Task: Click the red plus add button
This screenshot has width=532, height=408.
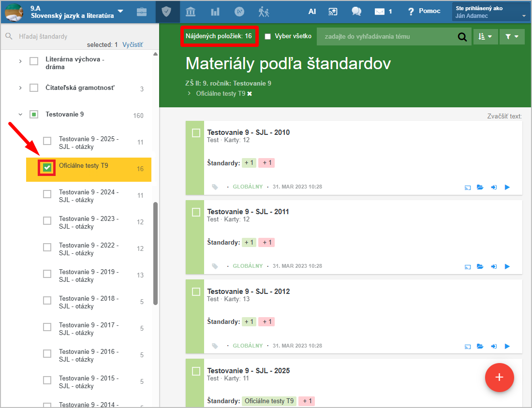Action: click(499, 377)
